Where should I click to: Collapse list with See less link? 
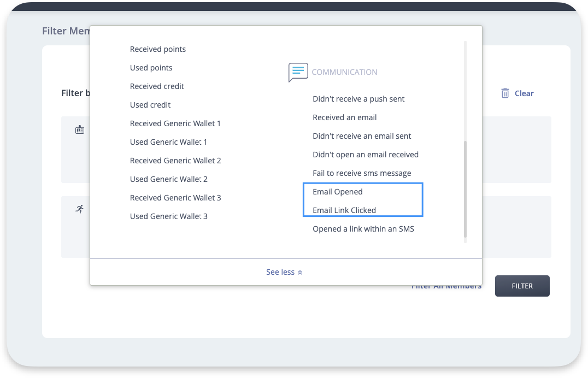click(x=284, y=272)
